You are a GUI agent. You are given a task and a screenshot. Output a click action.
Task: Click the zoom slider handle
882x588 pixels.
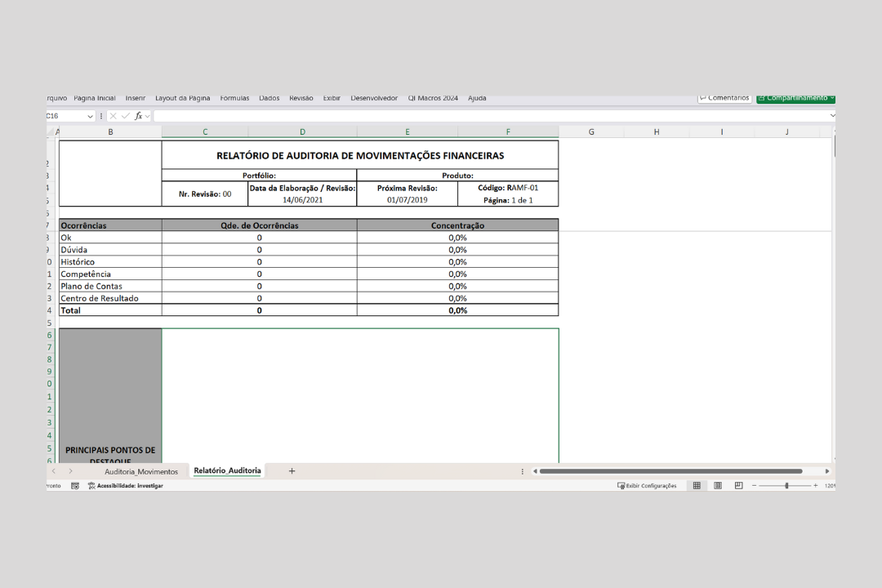pyautogui.click(x=786, y=485)
